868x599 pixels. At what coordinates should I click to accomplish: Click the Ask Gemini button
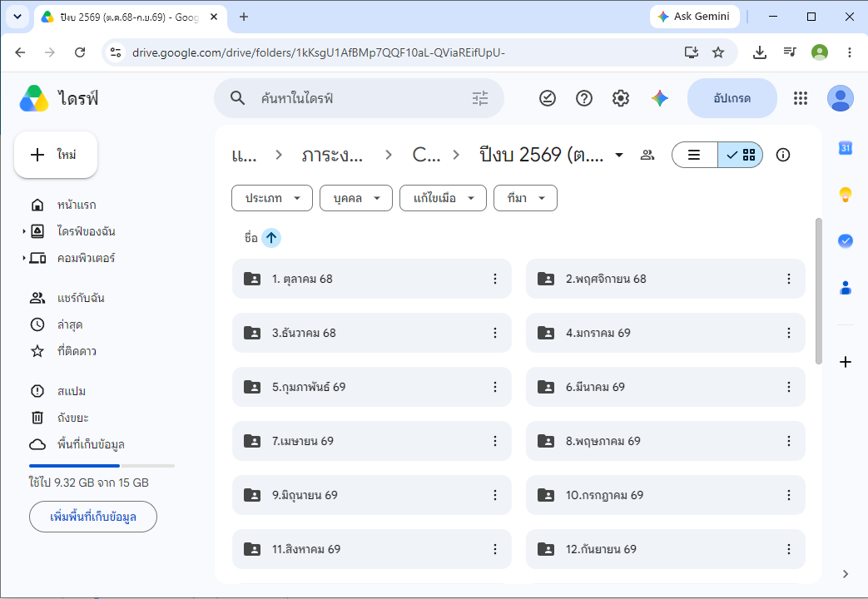[x=695, y=17]
